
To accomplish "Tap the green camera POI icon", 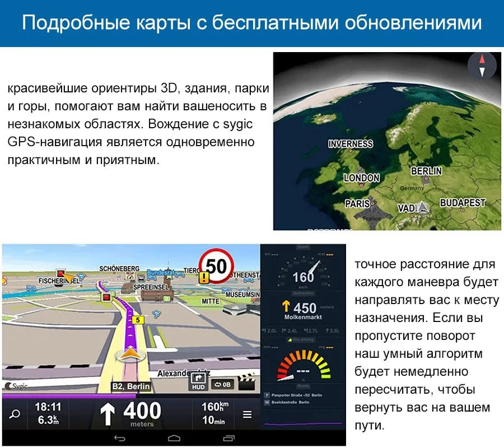I will (x=166, y=298).
